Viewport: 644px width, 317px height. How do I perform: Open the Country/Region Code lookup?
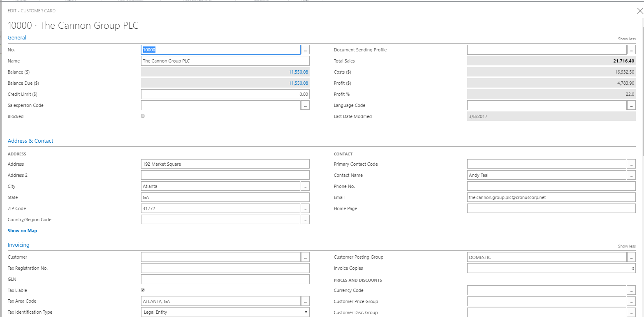click(x=305, y=219)
